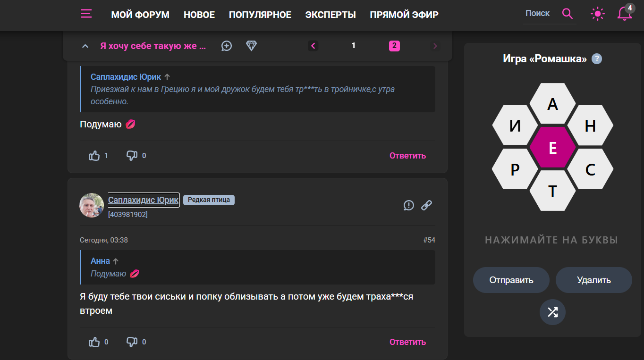The width and height of the screenshot is (644, 360).
Task: Like the "Подумаю" reply
Action: coord(94,156)
